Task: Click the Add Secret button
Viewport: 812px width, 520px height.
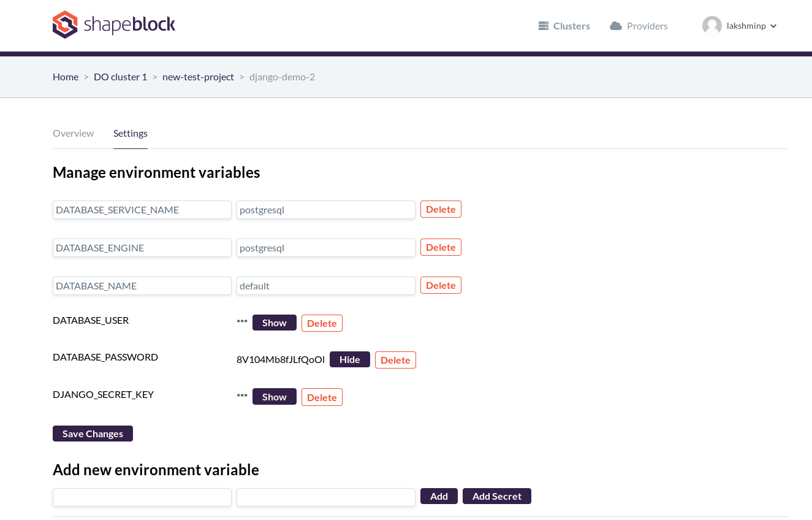Action: 496,496
